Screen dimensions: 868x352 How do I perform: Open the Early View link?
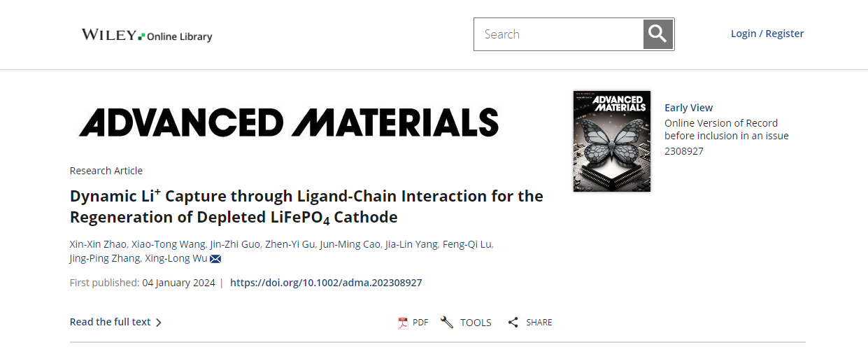click(688, 108)
